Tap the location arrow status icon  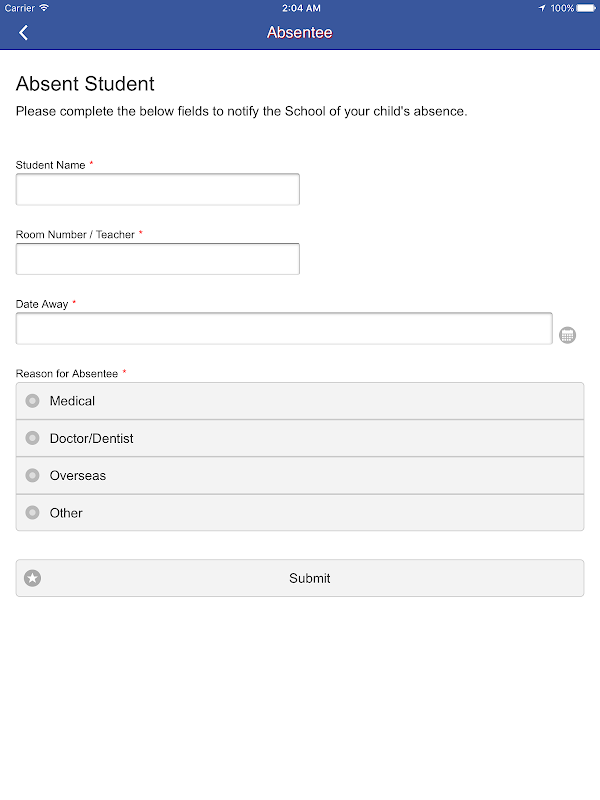[x=542, y=8]
